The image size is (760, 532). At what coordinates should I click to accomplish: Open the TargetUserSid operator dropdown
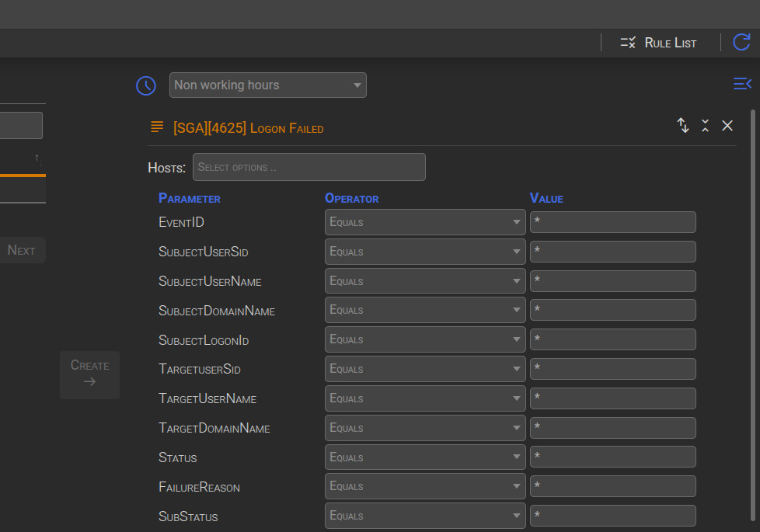tap(425, 369)
